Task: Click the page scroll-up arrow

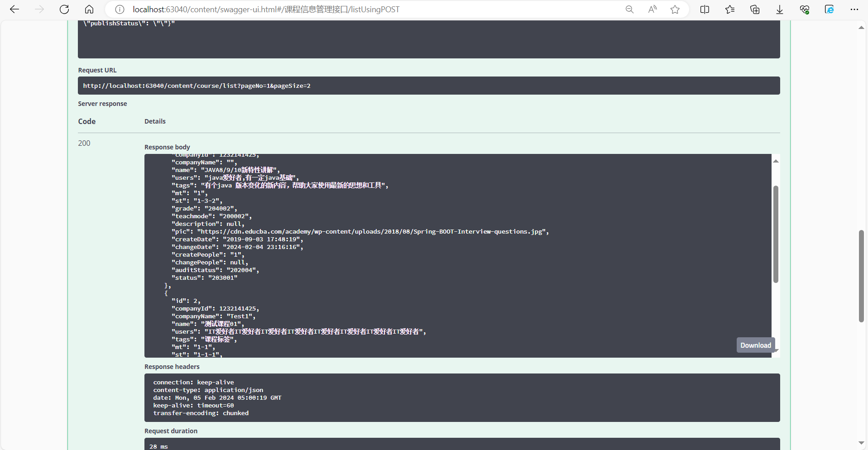Action: (x=861, y=28)
